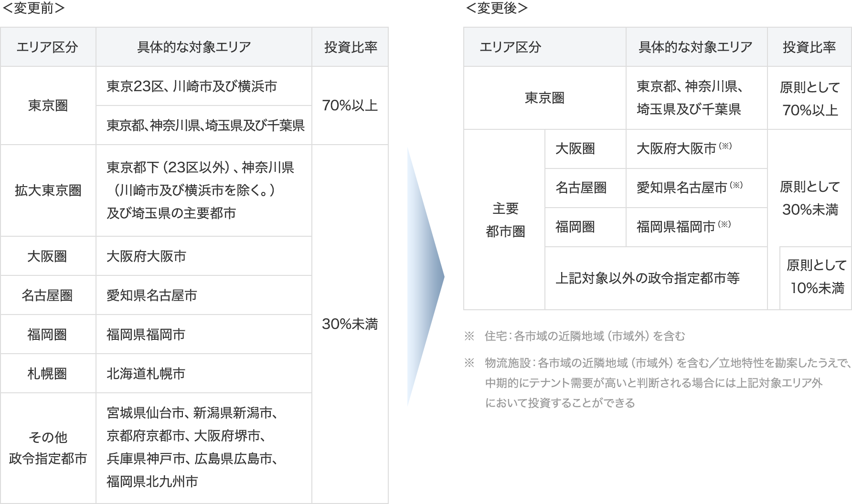The height and width of the screenshot is (504, 852).
Task: Click the 宮城県仙台市 city list cell
Action: tap(192, 447)
